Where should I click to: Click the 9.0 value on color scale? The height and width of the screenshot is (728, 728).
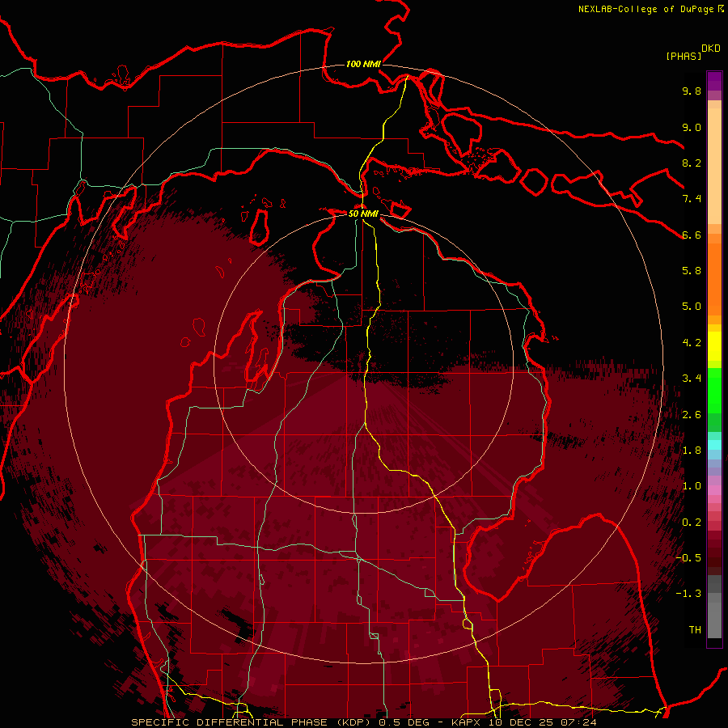point(692,127)
